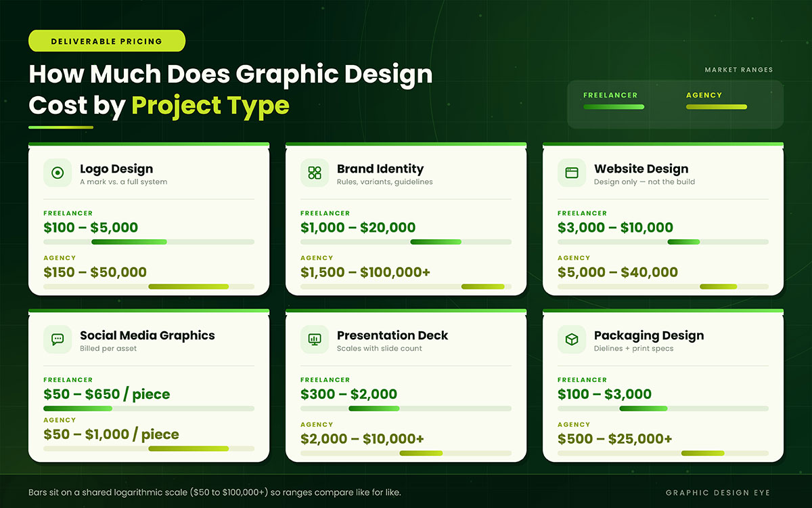812x508 pixels.
Task: Click the Deliverable Pricing badge
Action: 107,41
